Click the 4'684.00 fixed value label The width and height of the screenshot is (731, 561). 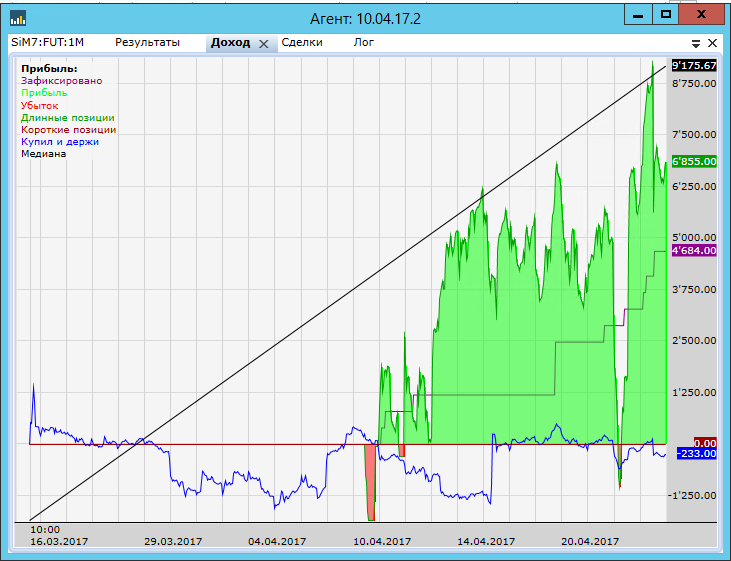point(694,250)
